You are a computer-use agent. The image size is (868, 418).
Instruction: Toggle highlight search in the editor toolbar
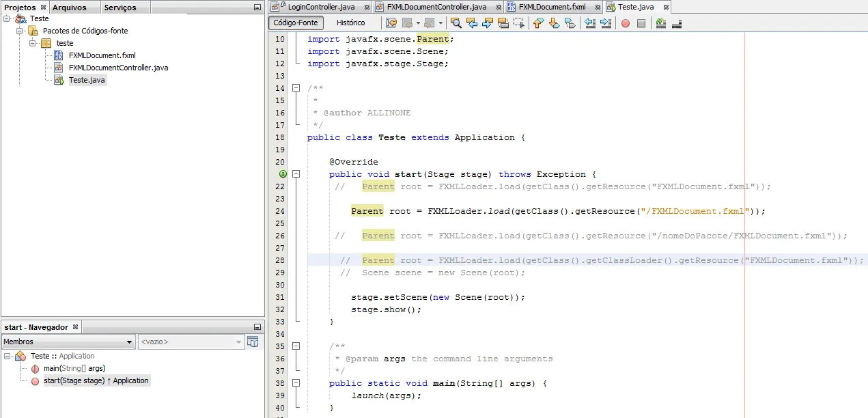point(503,23)
